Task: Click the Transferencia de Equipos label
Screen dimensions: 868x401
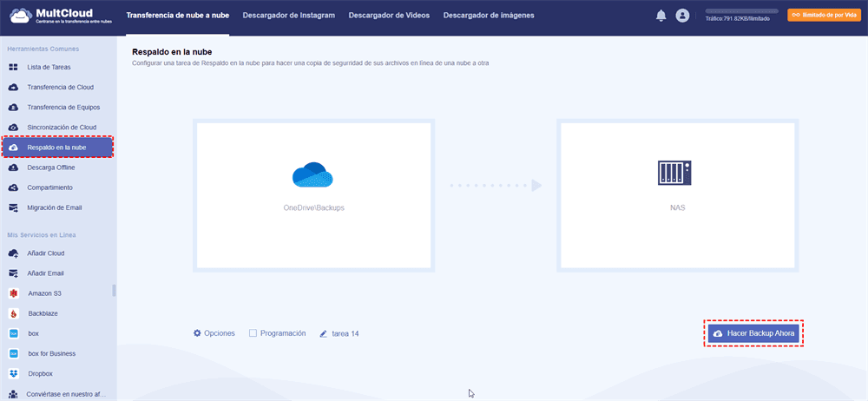Action: tap(63, 107)
